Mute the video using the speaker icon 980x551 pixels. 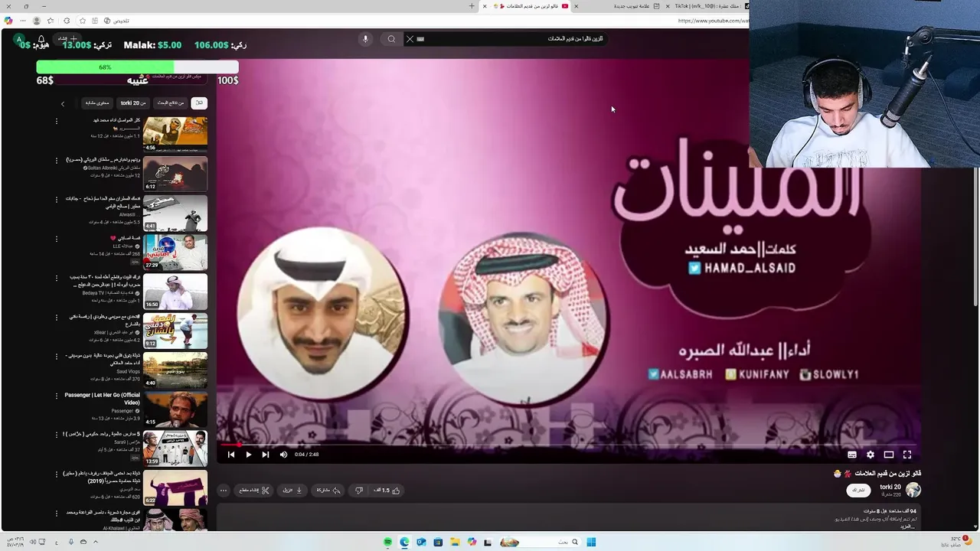click(x=283, y=455)
